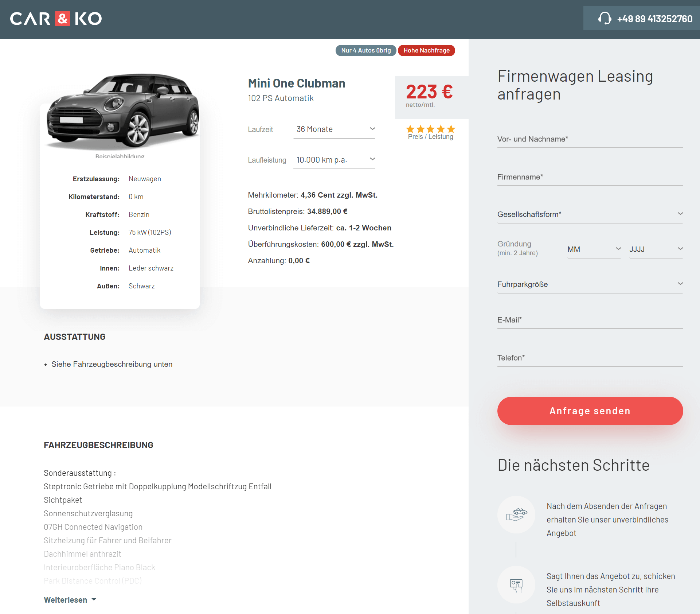Click the Leistung value 75 kW (102PS)
The width and height of the screenshot is (700, 614).
coord(150,233)
